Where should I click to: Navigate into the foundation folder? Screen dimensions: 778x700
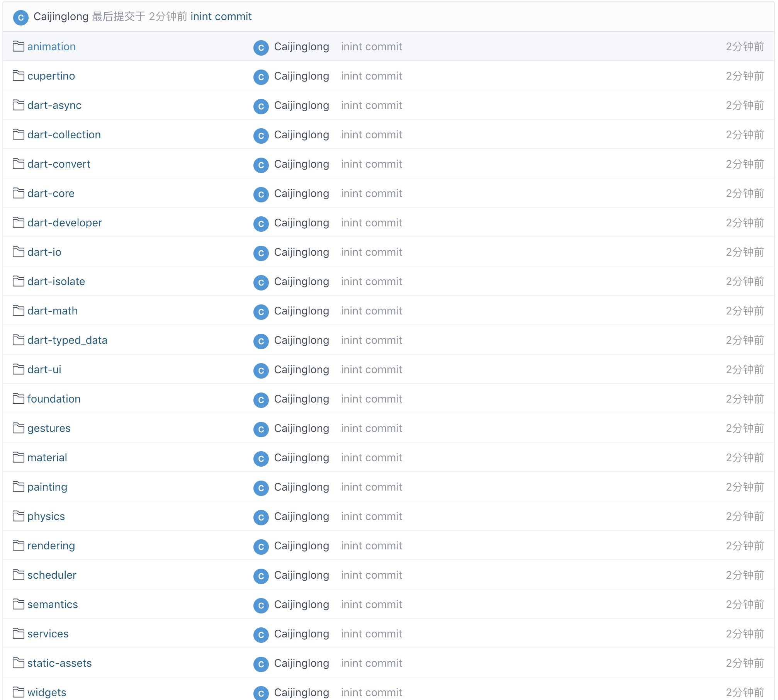(54, 399)
